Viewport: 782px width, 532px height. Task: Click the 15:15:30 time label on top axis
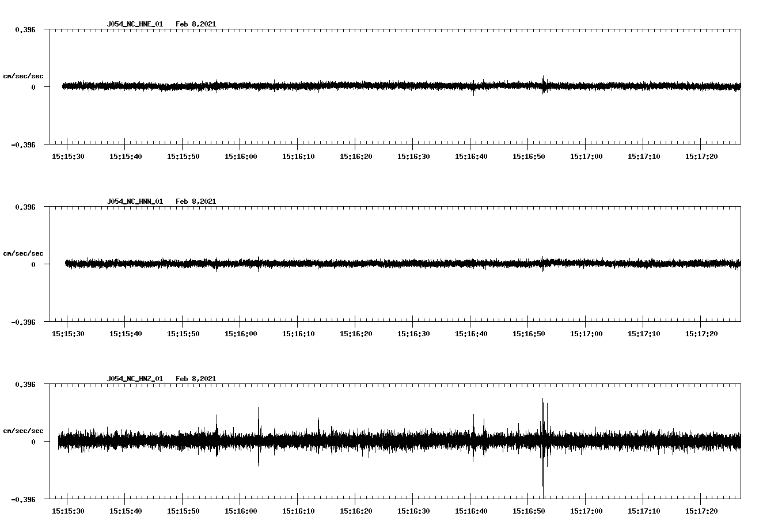click(69, 155)
